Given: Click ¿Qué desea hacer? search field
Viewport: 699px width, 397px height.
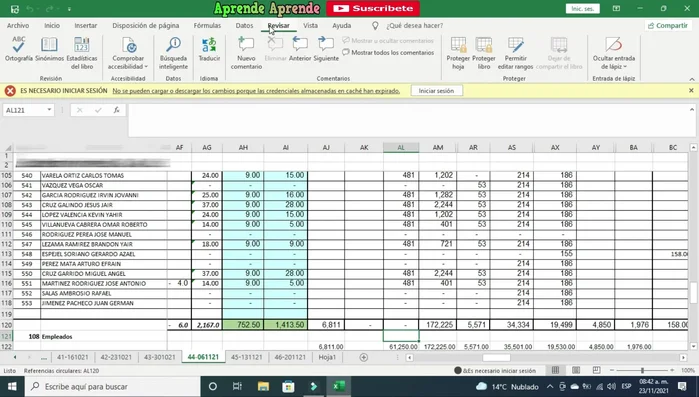Looking at the screenshot, I should 415,26.
